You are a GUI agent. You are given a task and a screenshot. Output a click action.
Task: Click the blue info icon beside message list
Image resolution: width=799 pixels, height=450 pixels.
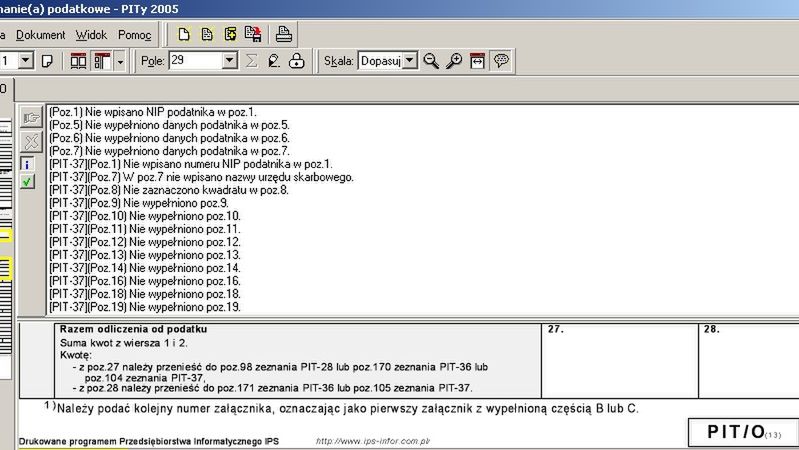(27, 164)
